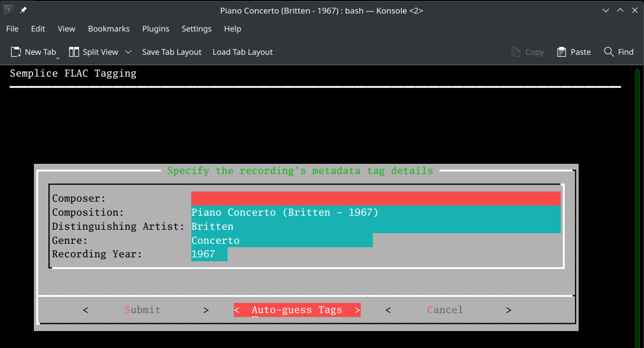The height and width of the screenshot is (348, 644).
Task: Open the Split View chevron menu
Action: [x=128, y=52]
